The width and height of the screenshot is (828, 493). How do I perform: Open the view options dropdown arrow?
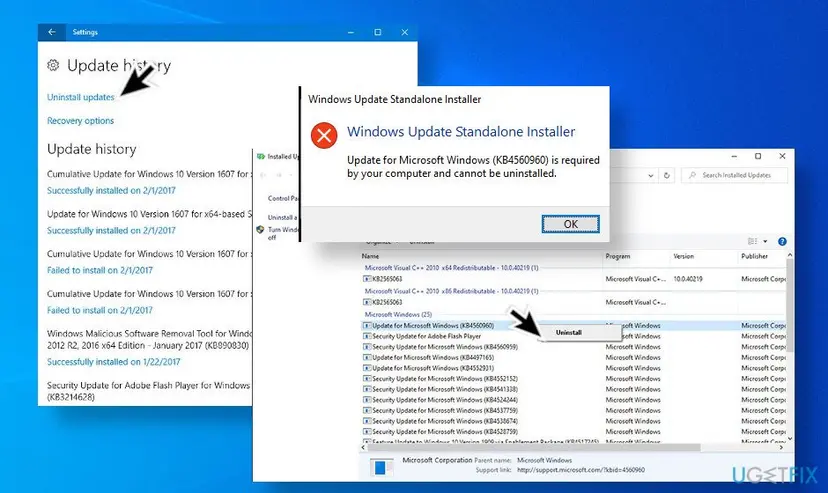point(765,241)
